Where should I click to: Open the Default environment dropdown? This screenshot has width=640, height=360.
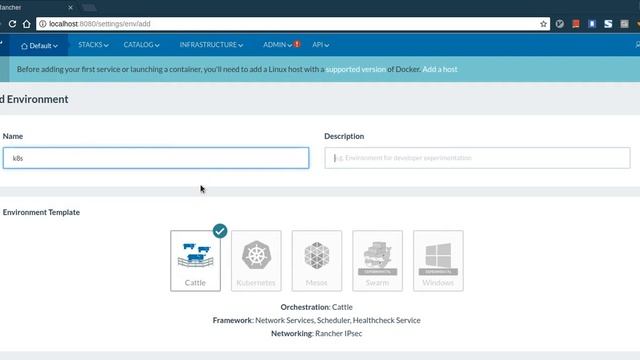39,46
